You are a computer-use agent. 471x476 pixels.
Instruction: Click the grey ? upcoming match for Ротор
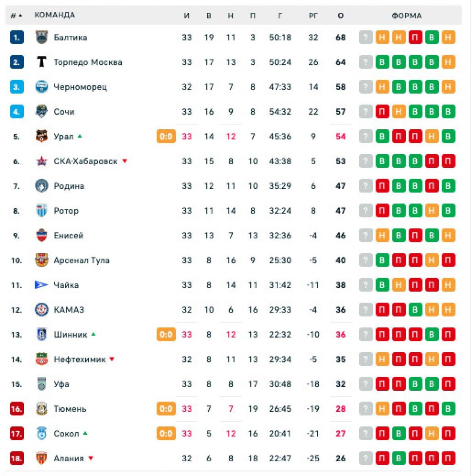(x=366, y=211)
